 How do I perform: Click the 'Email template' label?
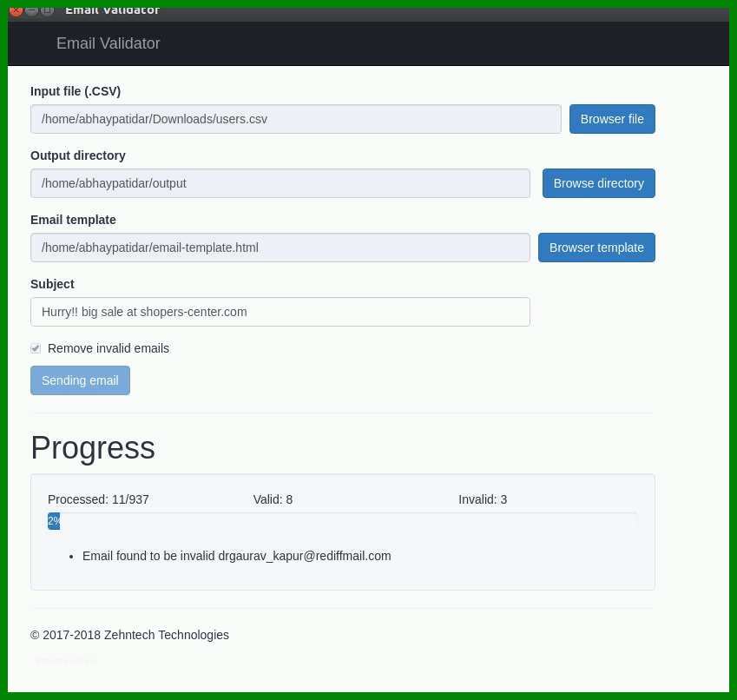tap(73, 220)
